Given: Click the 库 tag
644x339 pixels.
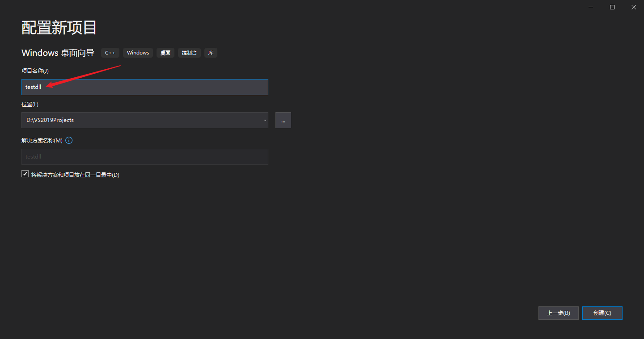Looking at the screenshot, I should (x=211, y=53).
